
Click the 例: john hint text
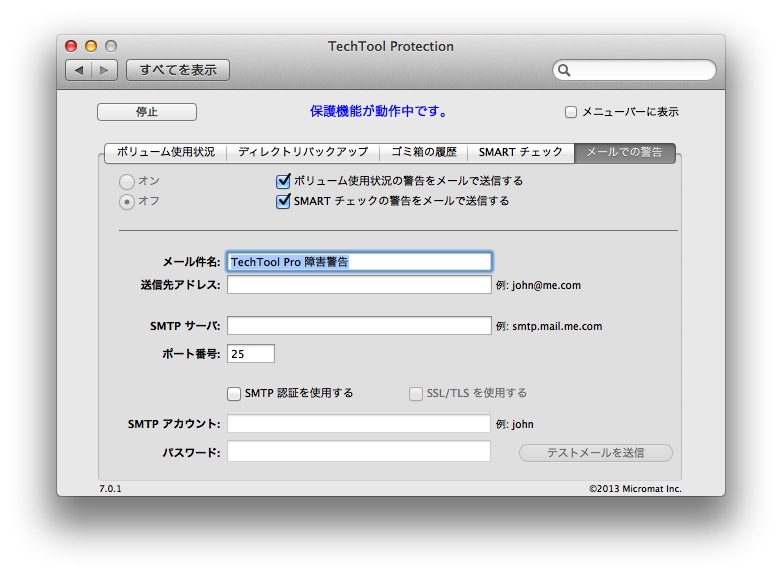point(515,424)
